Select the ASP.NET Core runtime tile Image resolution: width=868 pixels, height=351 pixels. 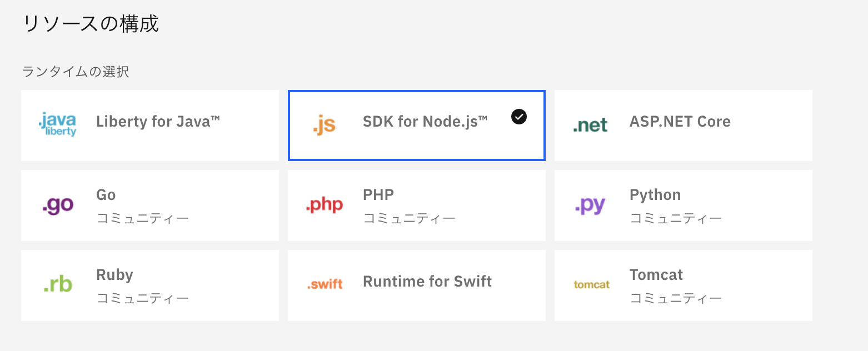(682, 126)
